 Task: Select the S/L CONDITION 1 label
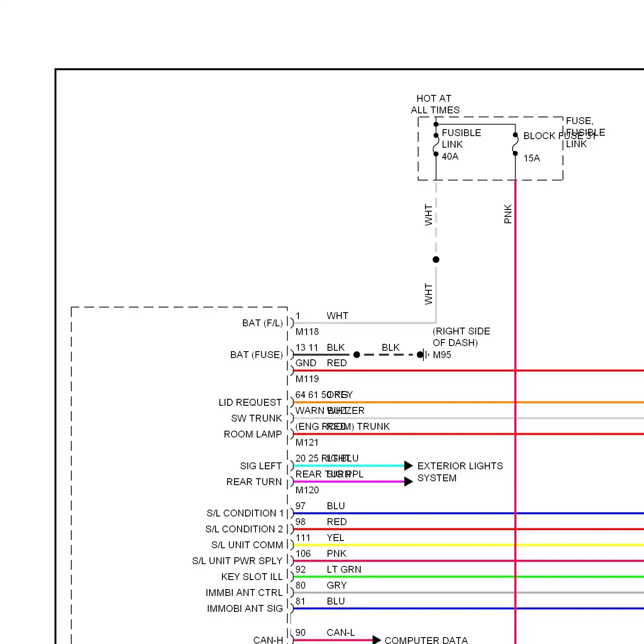(245, 513)
